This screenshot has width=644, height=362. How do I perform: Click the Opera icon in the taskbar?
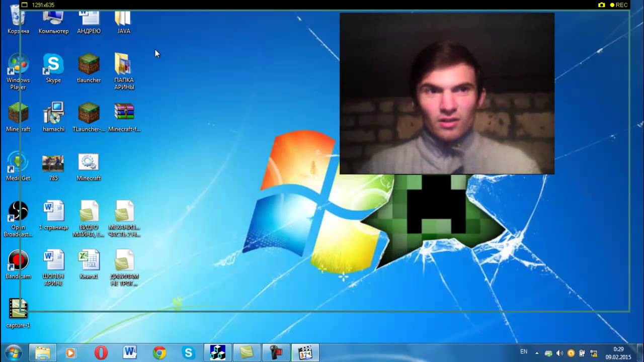point(101,353)
